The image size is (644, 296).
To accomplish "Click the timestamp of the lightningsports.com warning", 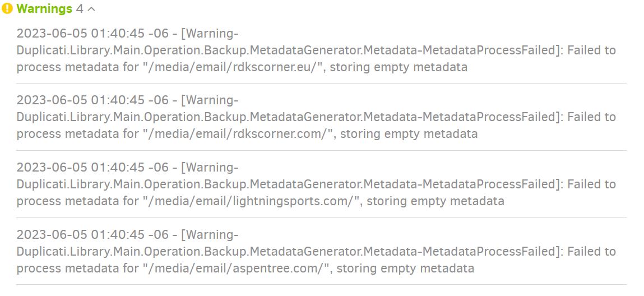I will tap(92, 168).
